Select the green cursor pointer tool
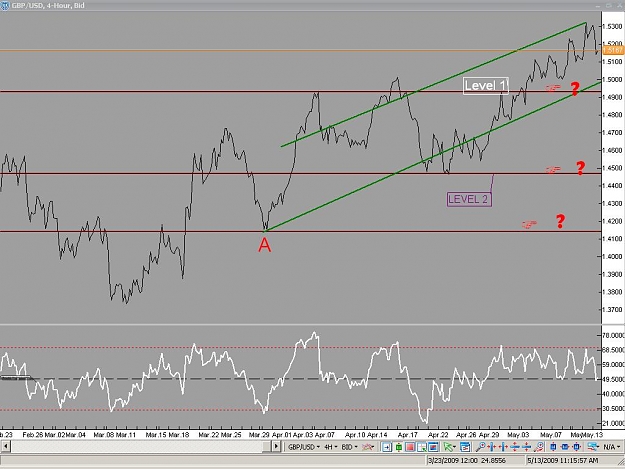The height and width of the screenshot is (469, 625). click(450, 447)
